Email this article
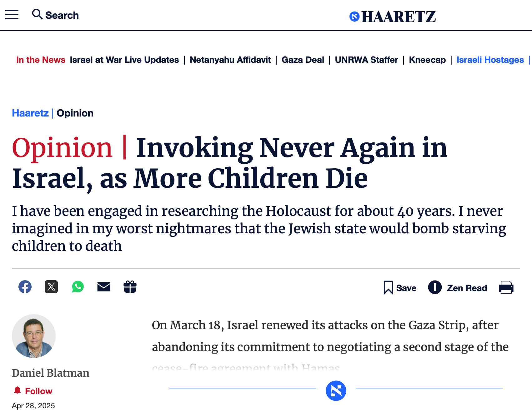 coord(104,287)
